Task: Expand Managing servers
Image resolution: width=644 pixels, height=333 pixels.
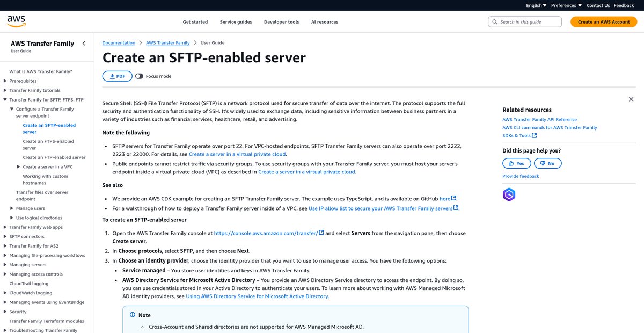Action: 5,265
